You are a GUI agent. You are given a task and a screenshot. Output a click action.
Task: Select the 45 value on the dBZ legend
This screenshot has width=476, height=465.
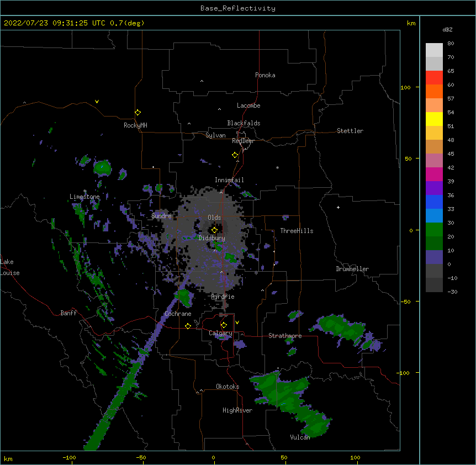point(451,154)
